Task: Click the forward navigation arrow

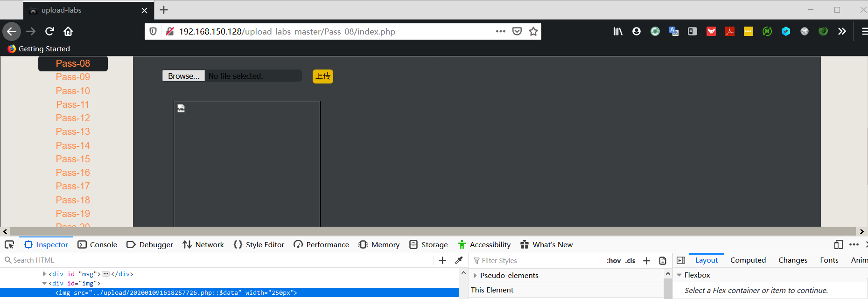Action: [x=31, y=31]
